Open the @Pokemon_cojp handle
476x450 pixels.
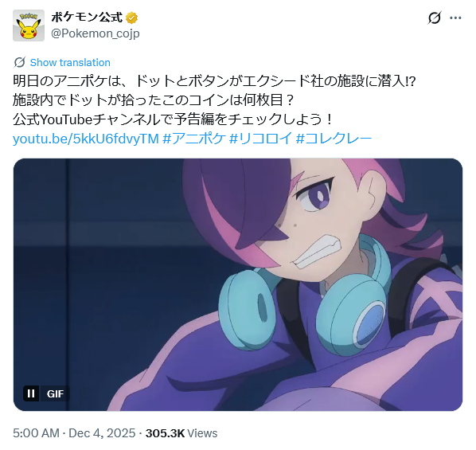[96, 33]
